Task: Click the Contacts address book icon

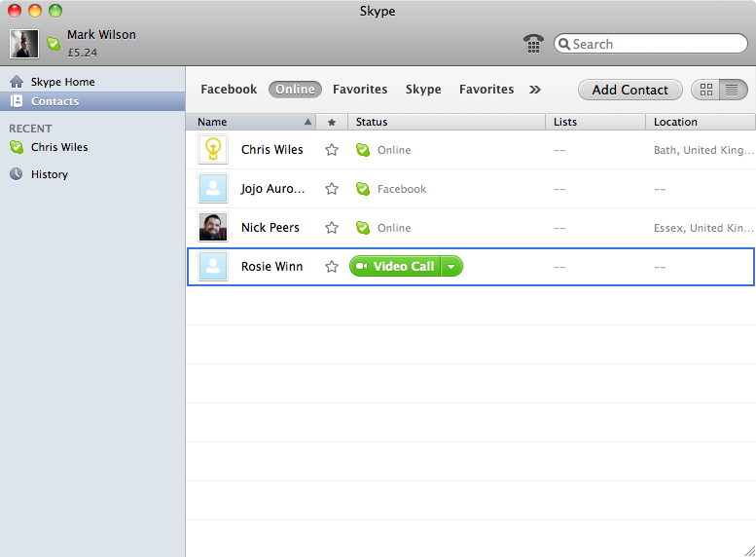Action: tap(17, 101)
